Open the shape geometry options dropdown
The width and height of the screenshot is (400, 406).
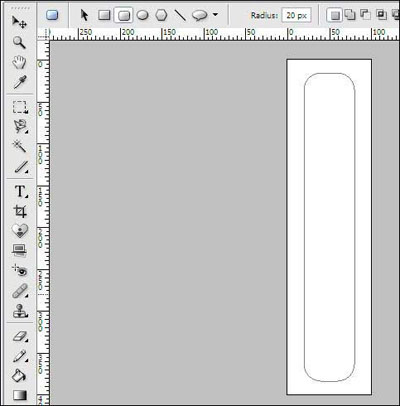(x=215, y=15)
